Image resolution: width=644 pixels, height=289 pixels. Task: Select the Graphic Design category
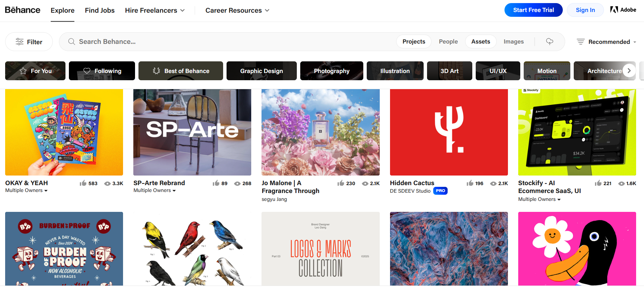point(262,71)
